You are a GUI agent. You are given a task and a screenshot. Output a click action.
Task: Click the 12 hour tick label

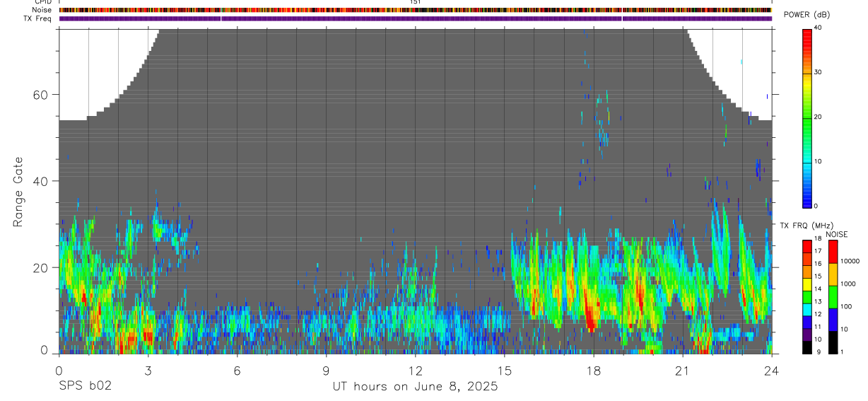tap(415, 370)
